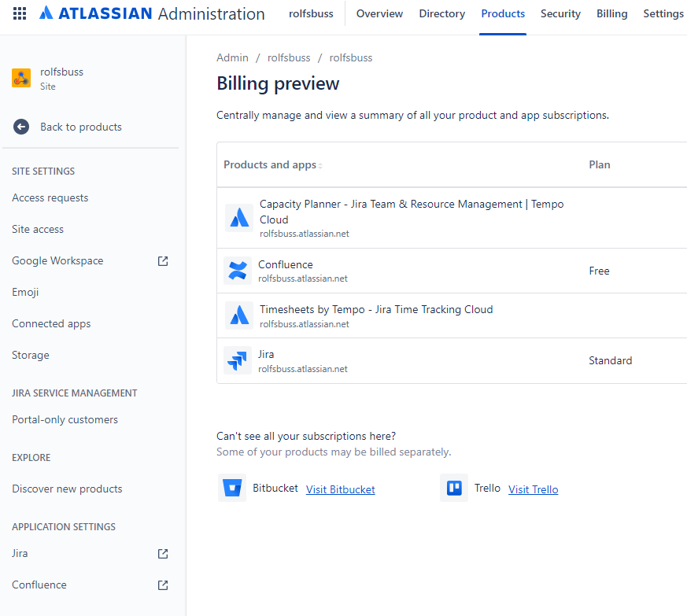Open Discover new products
687x616 pixels.
[67, 489]
